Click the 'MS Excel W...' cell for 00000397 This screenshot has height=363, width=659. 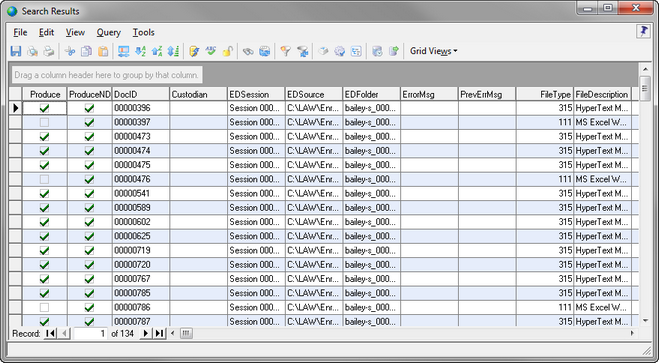coord(603,122)
